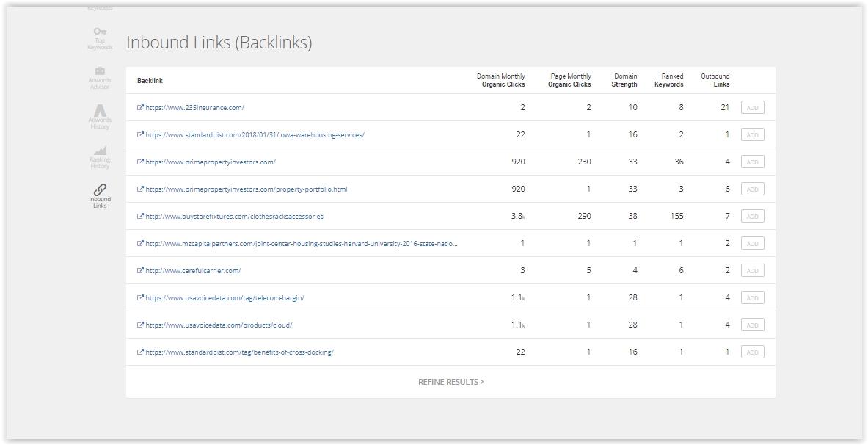Open standarddist benefits-of-cross-docking backlink

tap(240, 352)
